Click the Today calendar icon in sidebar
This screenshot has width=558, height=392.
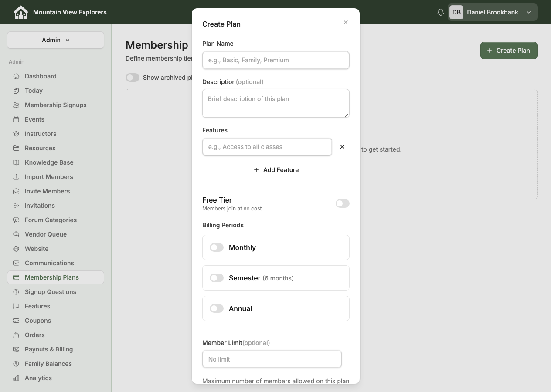(16, 91)
